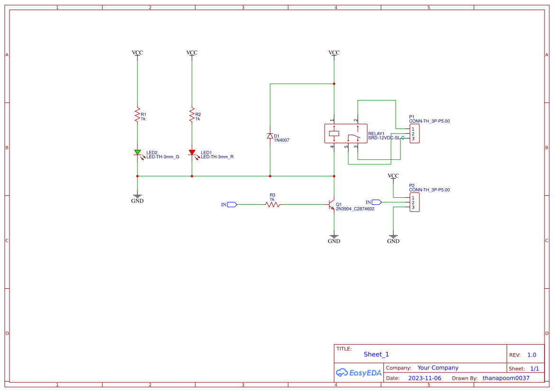Image resolution: width=554 pixels, height=392 pixels.
Task: Select the green LED2 symbol
Action: pyautogui.click(x=137, y=153)
